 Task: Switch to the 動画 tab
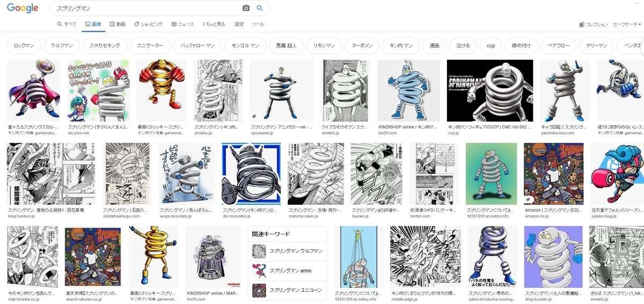[118, 24]
